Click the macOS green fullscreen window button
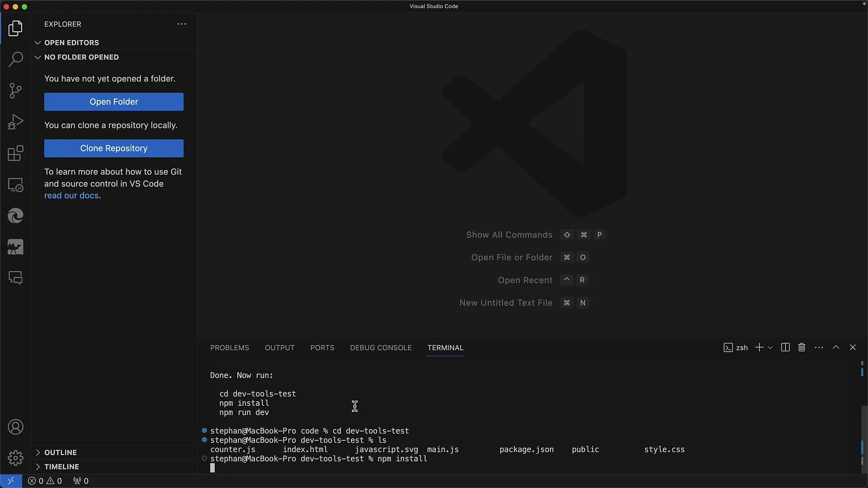Image resolution: width=868 pixels, height=488 pixels. 24,7
